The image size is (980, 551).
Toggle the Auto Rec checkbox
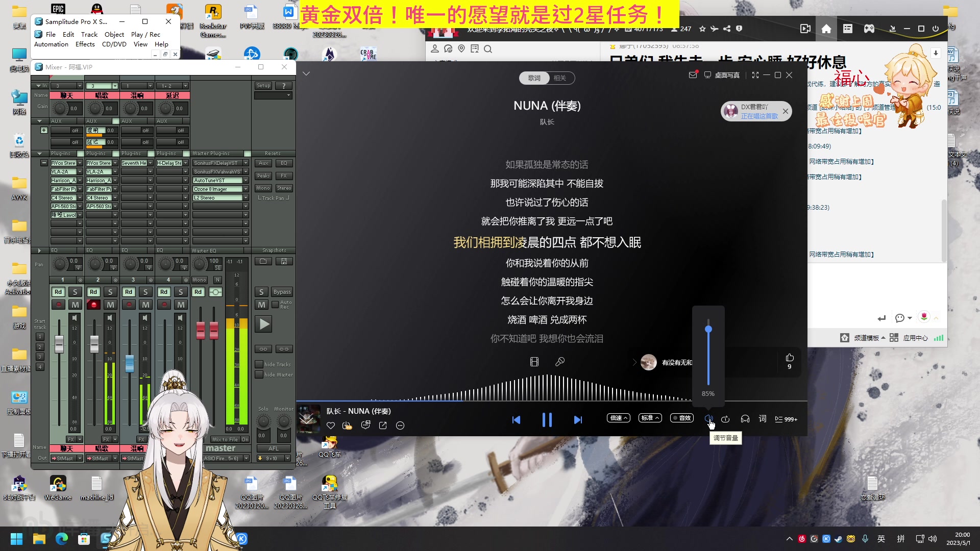275,305
